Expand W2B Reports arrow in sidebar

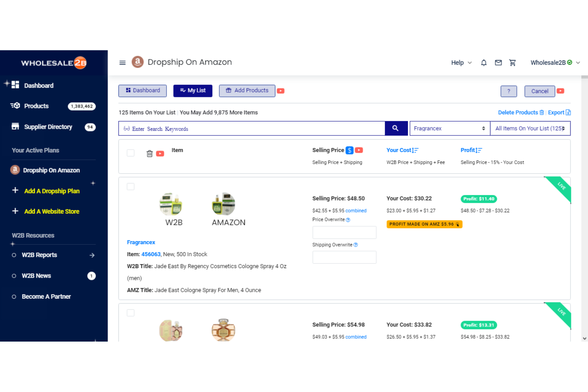click(x=92, y=255)
